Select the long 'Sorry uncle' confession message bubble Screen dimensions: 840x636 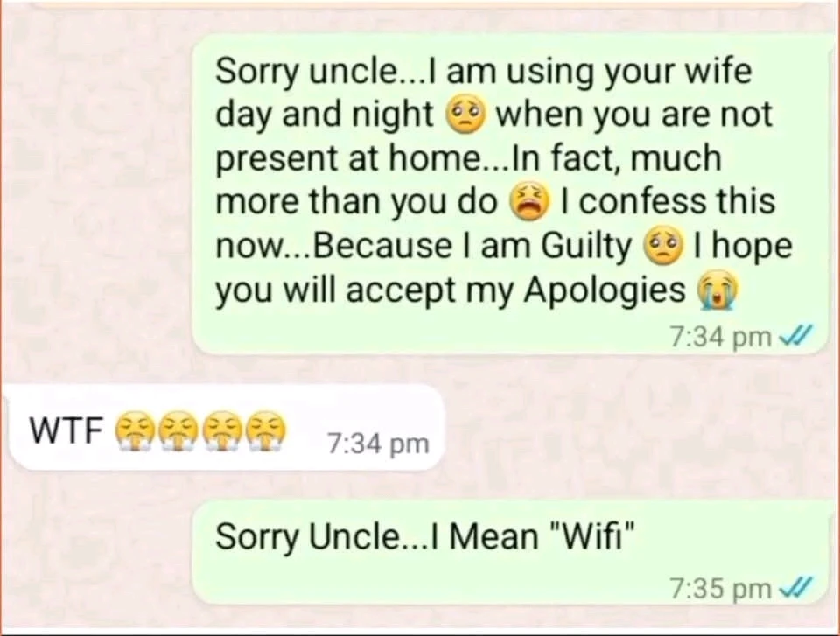pyautogui.click(x=510, y=194)
